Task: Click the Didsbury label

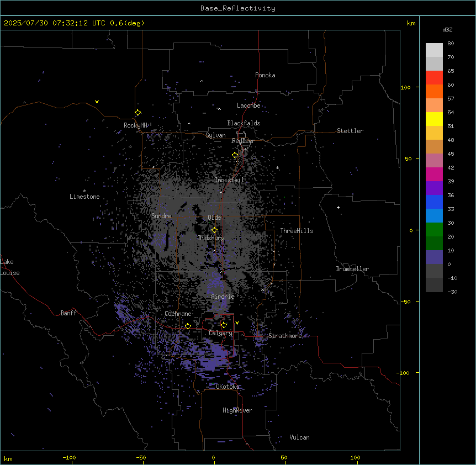Action: pyautogui.click(x=211, y=238)
